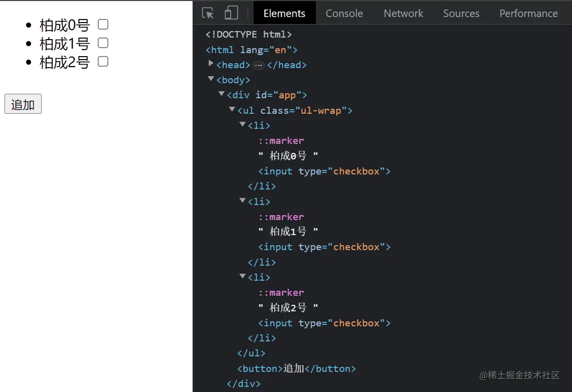The width and height of the screenshot is (572, 392).
Task: Switch to the Console tab
Action: (344, 14)
